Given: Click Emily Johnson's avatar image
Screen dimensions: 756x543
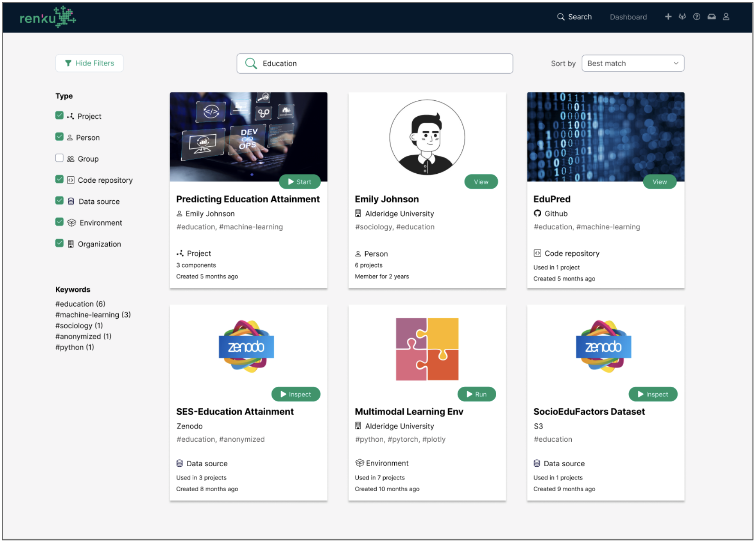Looking at the screenshot, I should 427,137.
